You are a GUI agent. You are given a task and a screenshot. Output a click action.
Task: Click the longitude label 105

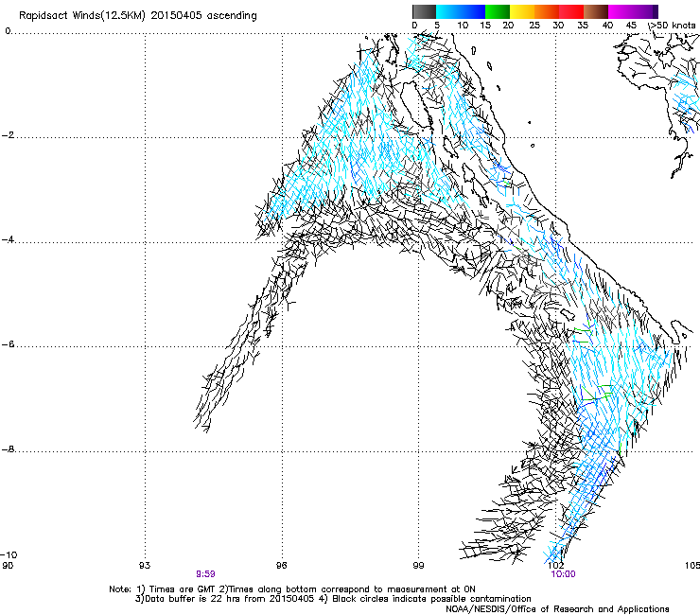pyautogui.click(x=692, y=566)
